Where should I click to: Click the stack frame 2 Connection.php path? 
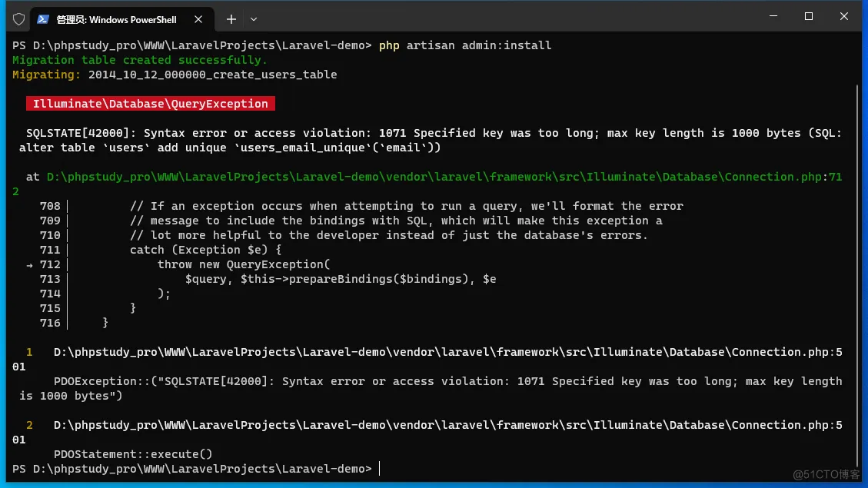[447, 425]
